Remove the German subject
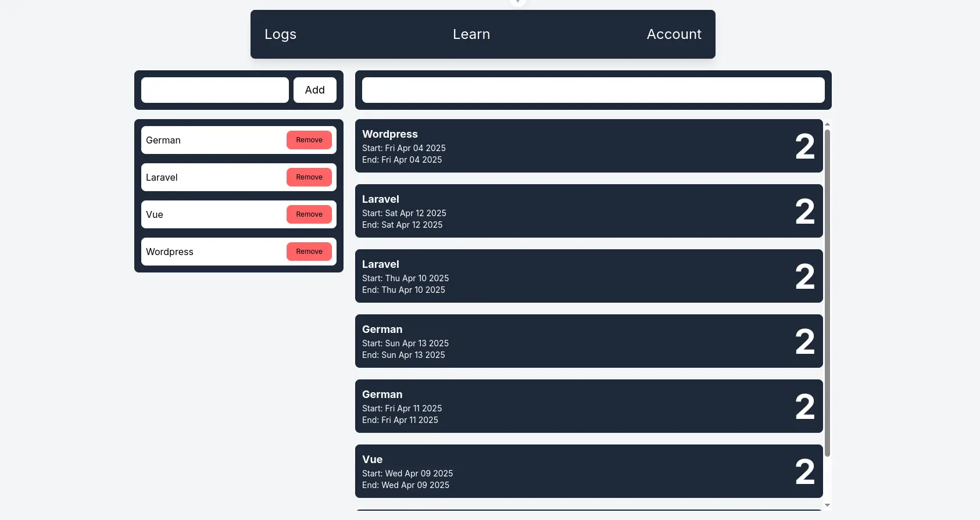The width and height of the screenshot is (980, 520). coord(309,140)
